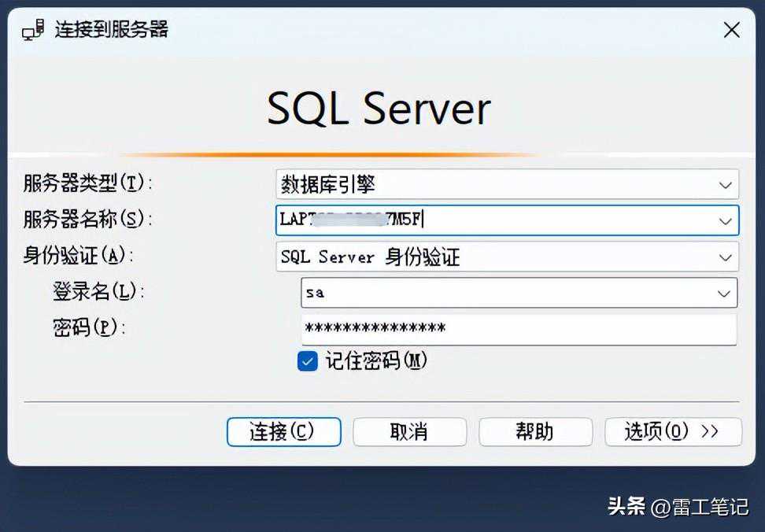The image size is (765, 532).
Task: Expand the 身份验证 dropdown arrow
Action: click(x=725, y=257)
